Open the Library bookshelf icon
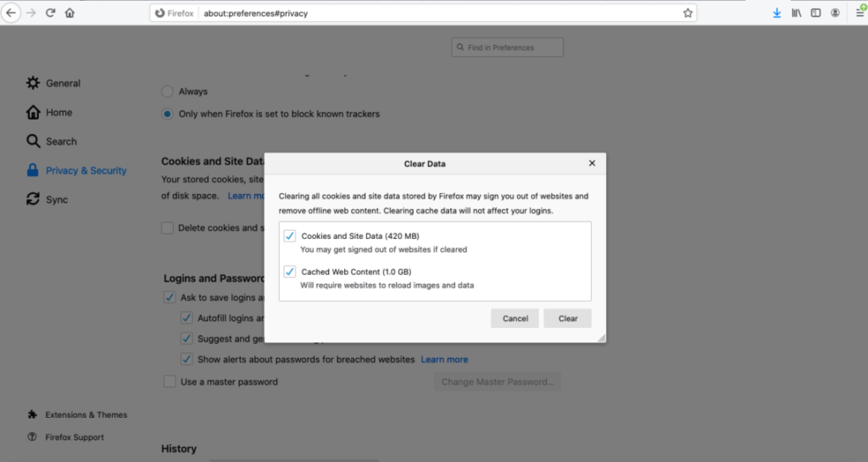This screenshot has width=868, height=462. coord(796,13)
